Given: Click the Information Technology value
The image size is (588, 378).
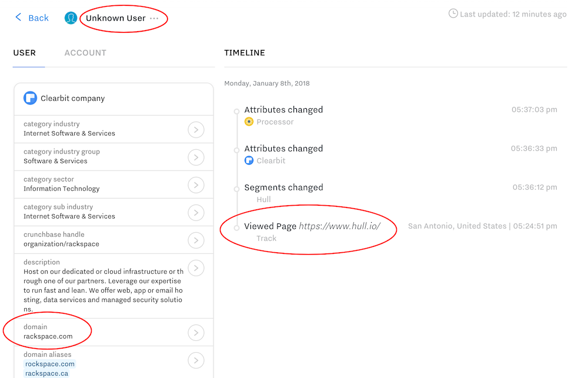Looking at the screenshot, I should tap(62, 189).
